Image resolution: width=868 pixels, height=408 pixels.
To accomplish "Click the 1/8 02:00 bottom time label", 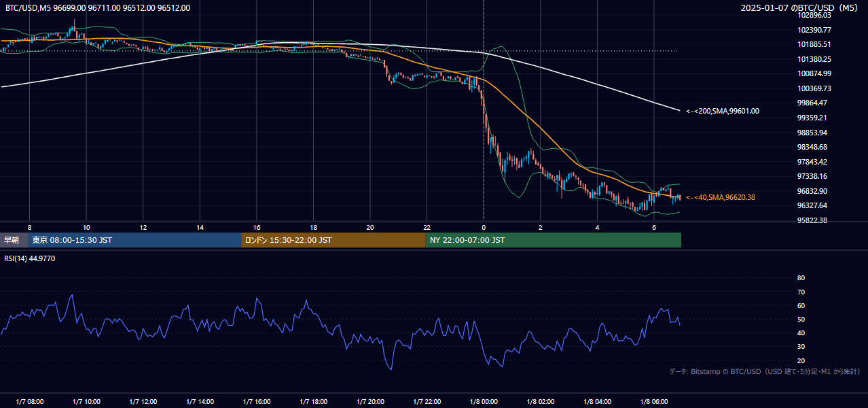I will [540, 402].
